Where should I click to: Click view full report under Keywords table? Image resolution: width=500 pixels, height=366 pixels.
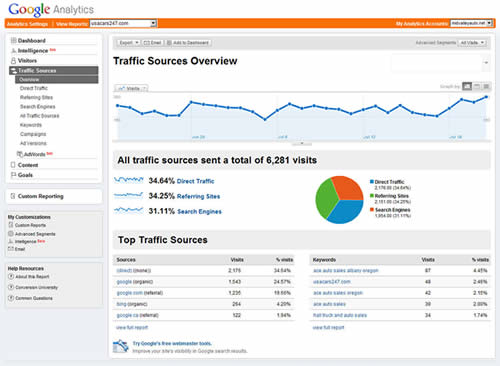[x=328, y=327]
